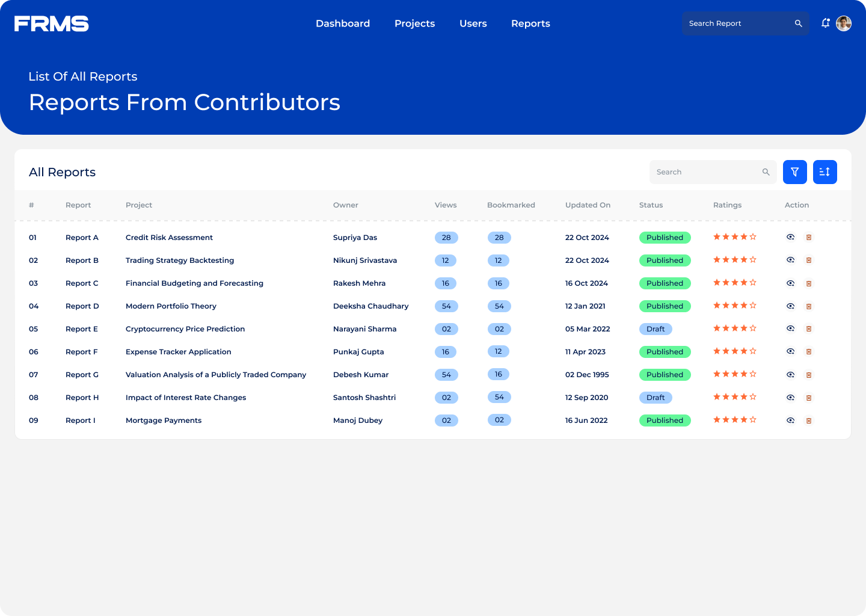Open the Dashboard menu item

point(343,23)
